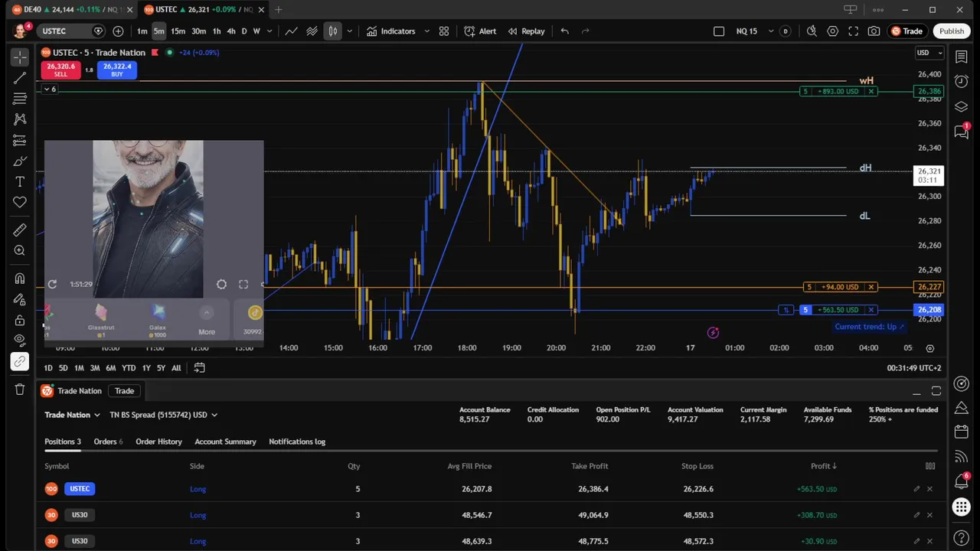
Task: Choose the 1h interval
Action: 217,31
